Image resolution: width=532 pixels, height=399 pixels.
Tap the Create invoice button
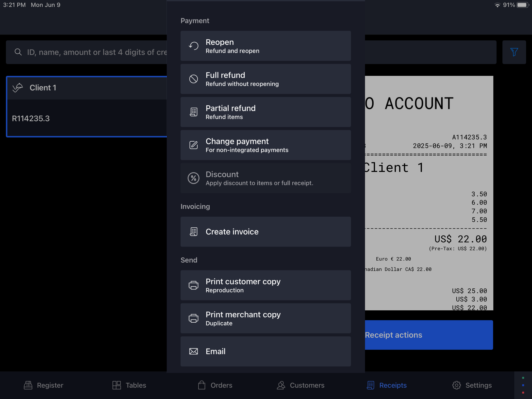266,232
